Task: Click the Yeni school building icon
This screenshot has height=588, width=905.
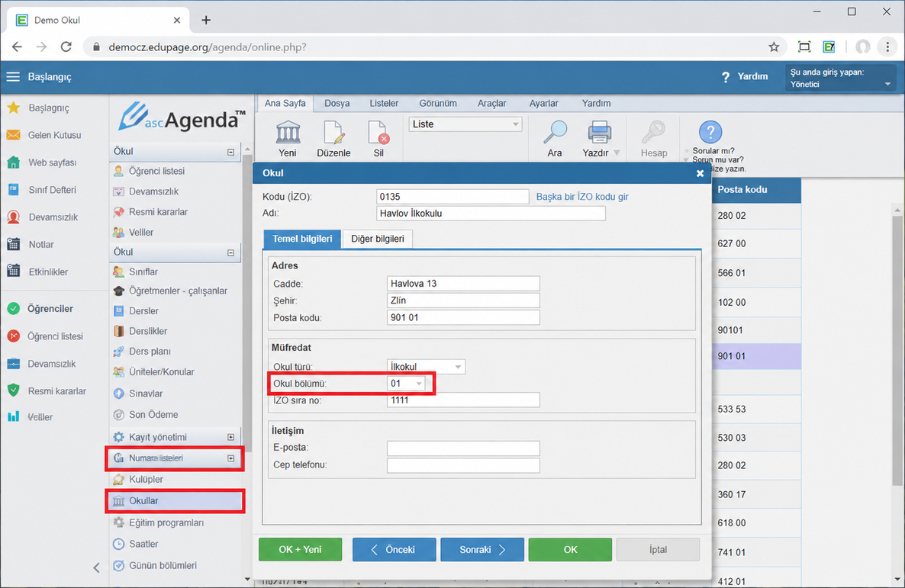Action: (288, 132)
